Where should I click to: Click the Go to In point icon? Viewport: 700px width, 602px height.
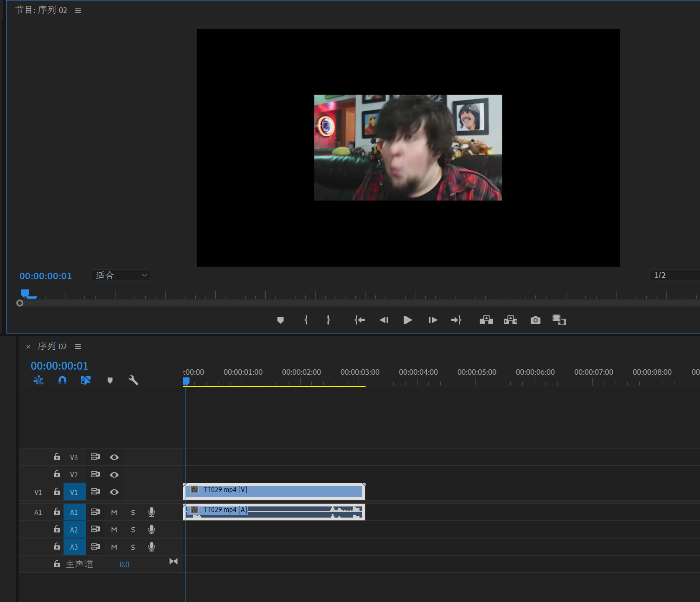coord(360,320)
